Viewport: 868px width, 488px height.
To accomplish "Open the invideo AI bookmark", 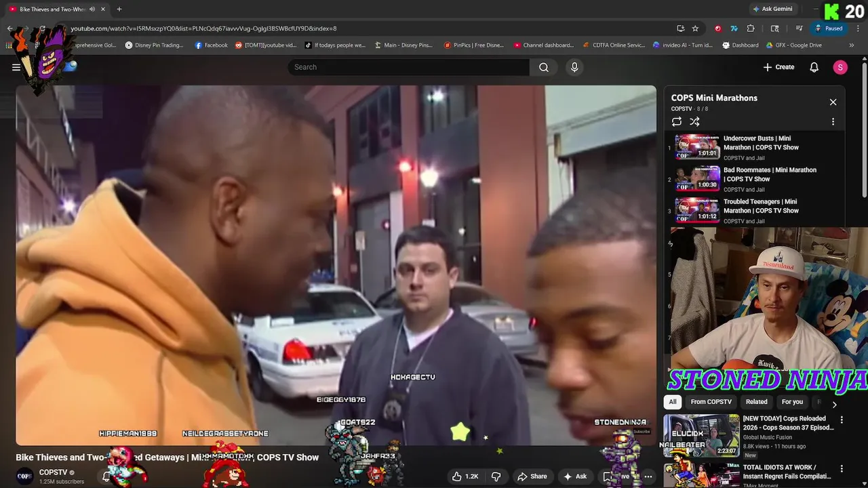I will coord(683,45).
